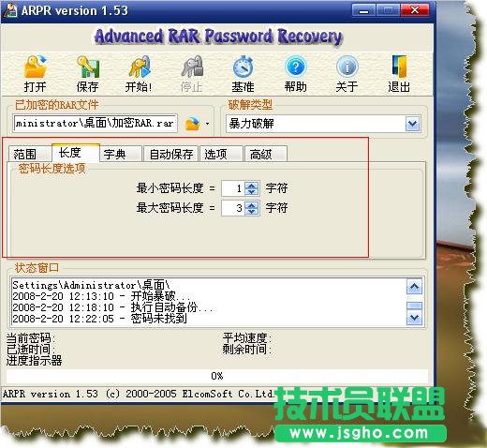Click the 打开 (Open) folder icon
The image size is (487, 448).
point(36,67)
